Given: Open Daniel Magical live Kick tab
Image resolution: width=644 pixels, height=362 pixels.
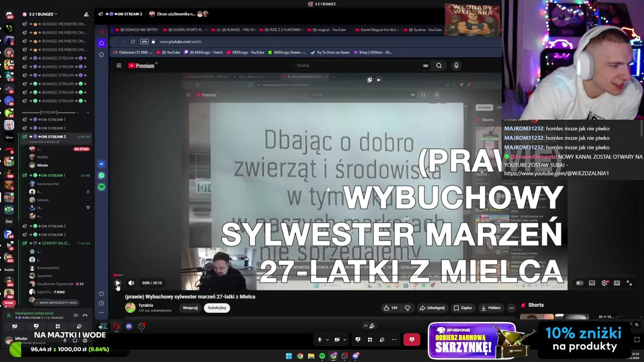Looking at the screenshot, I should click(x=377, y=30).
